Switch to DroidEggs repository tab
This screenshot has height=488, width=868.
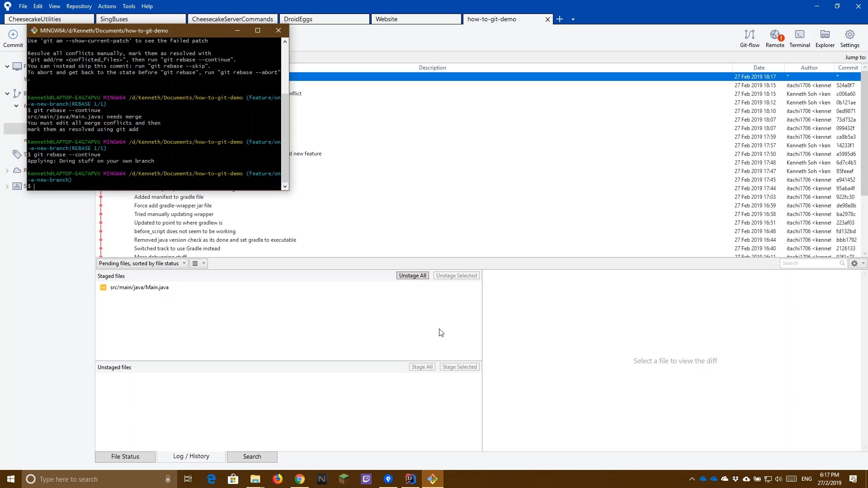pyautogui.click(x=324, y=19)
